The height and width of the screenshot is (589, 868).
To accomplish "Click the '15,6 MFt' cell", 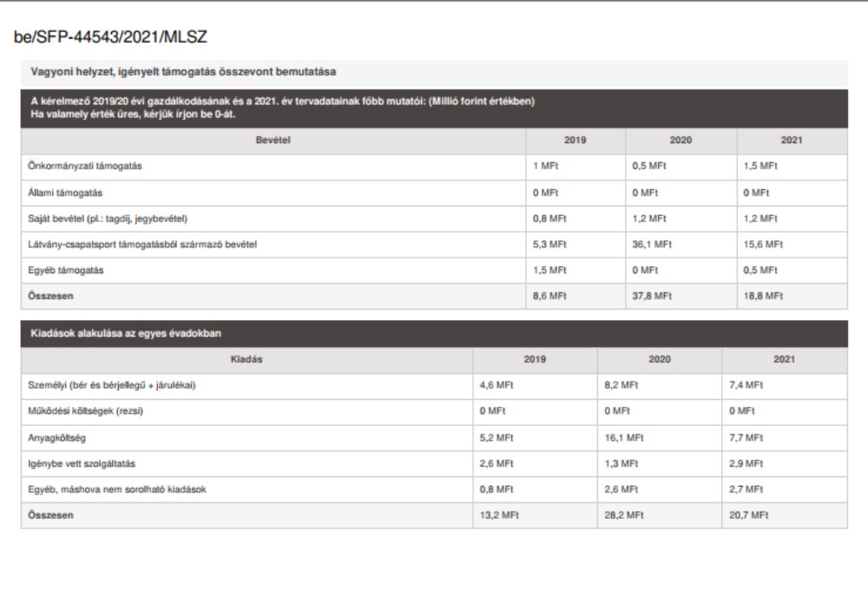I will [x=763, y=245].
